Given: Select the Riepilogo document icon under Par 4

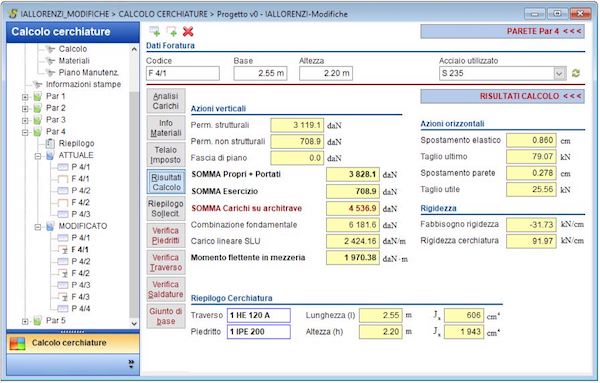Looking at the screenshot, I should pos(50,143).
